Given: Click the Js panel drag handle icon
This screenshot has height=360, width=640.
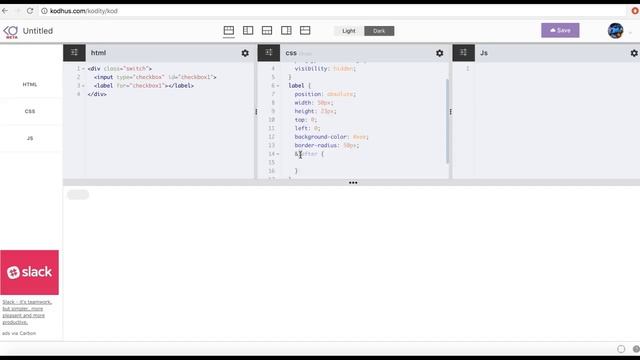Looking at the screenshot, I should point(464,53).
